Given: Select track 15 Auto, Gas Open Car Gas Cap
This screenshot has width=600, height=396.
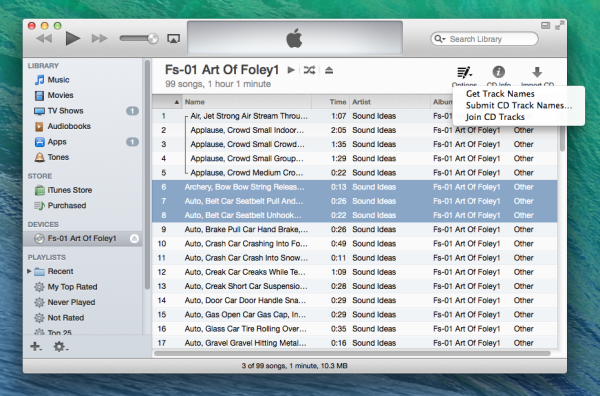Looking at the screenshot, I should click(355, 315).
